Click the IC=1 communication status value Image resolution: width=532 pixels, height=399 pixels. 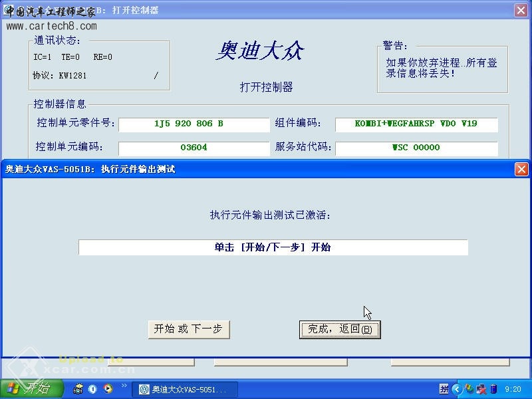point(43,57)
